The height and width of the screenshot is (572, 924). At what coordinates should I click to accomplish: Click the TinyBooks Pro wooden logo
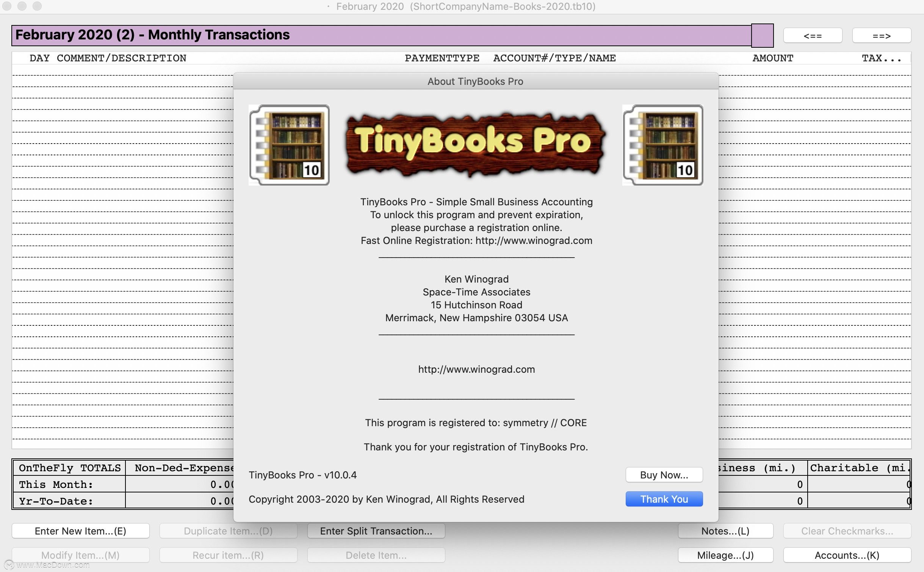click(x=476, y=145)
